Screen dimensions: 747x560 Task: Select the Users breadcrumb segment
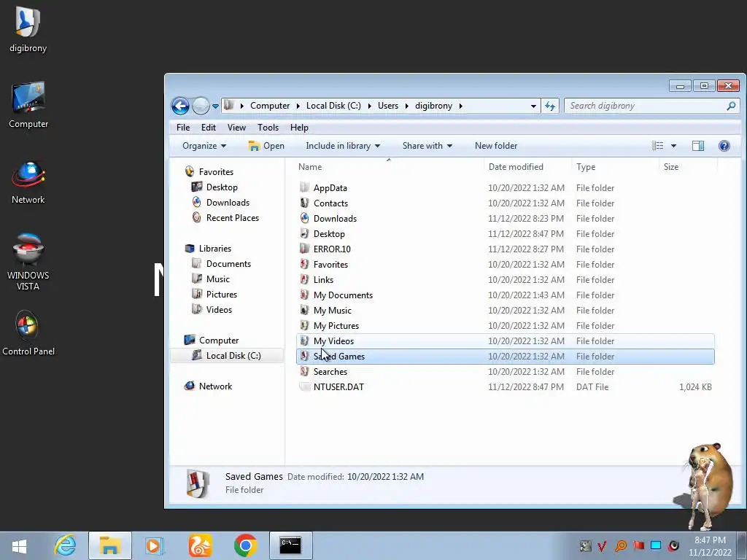point(388,106)
